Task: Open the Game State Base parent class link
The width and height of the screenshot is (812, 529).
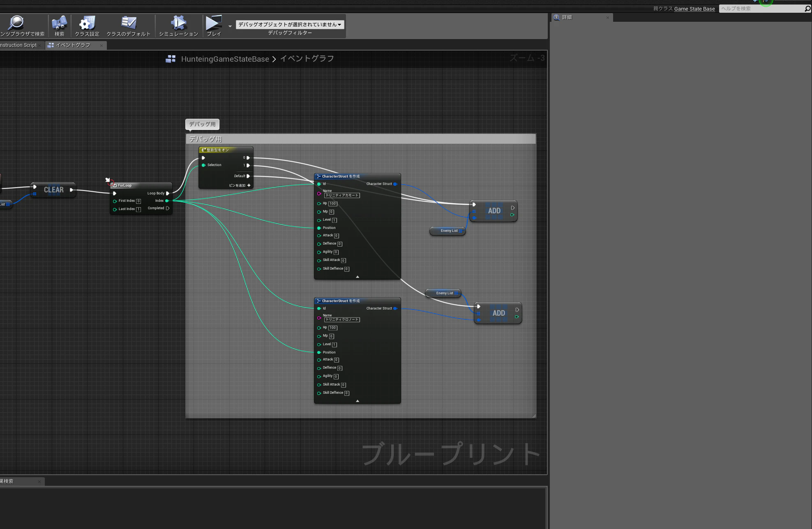Action: pos(694,9)
